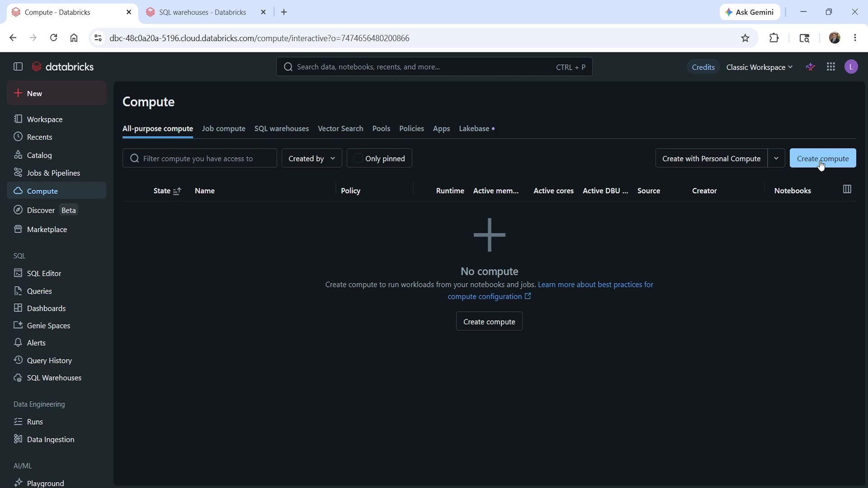This screenshot has height=488, width=868.
Task: Open Catalog in the sidebar
Action: point(57,155)
